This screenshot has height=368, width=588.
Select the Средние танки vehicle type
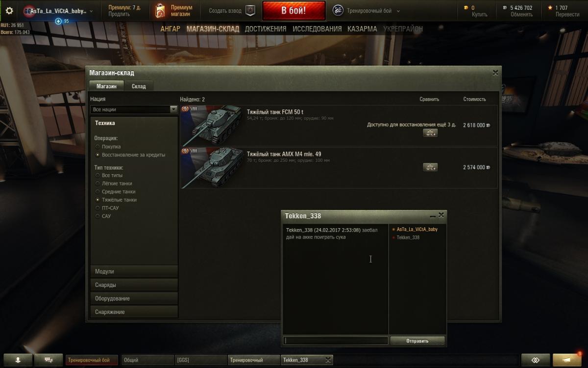pos(98,192)
